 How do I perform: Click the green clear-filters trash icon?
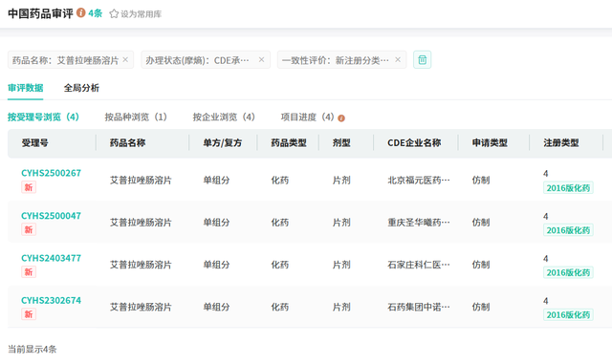423,59
